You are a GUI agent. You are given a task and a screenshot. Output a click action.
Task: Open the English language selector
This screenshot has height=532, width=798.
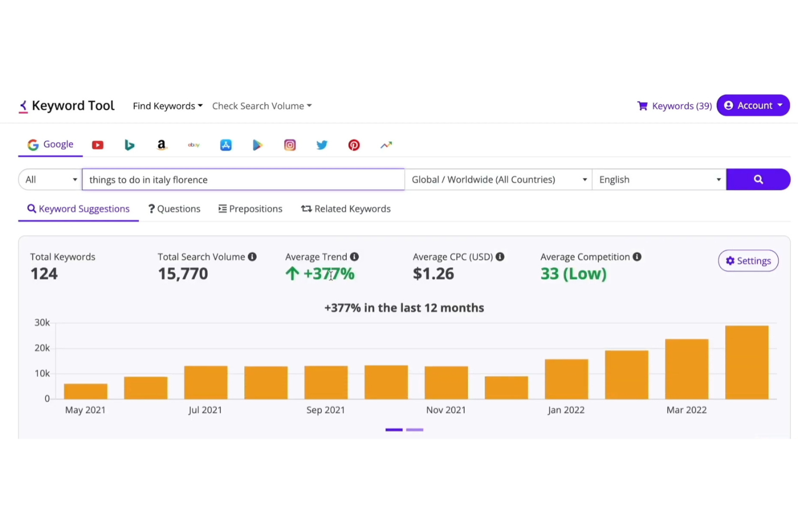659,179
